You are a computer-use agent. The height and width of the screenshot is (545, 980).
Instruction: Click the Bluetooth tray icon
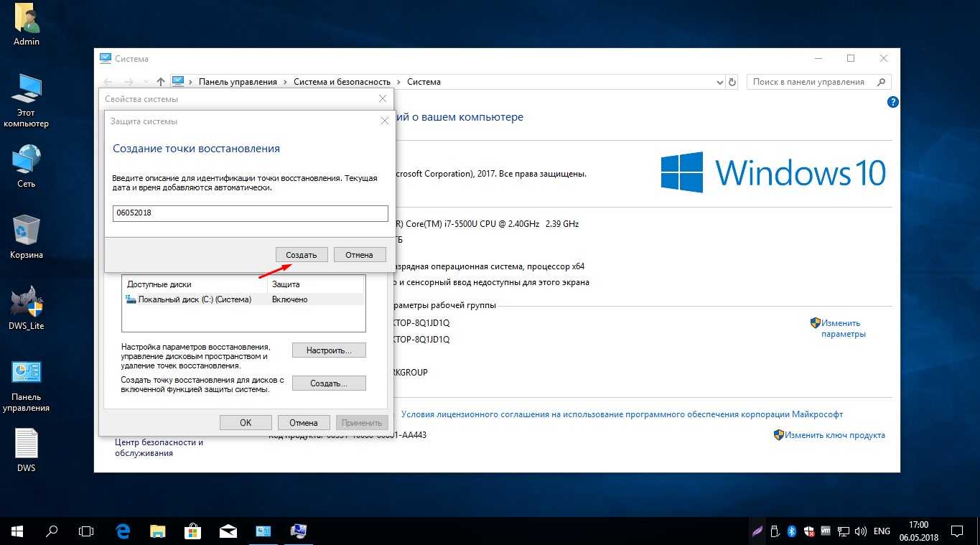(792, 531)
